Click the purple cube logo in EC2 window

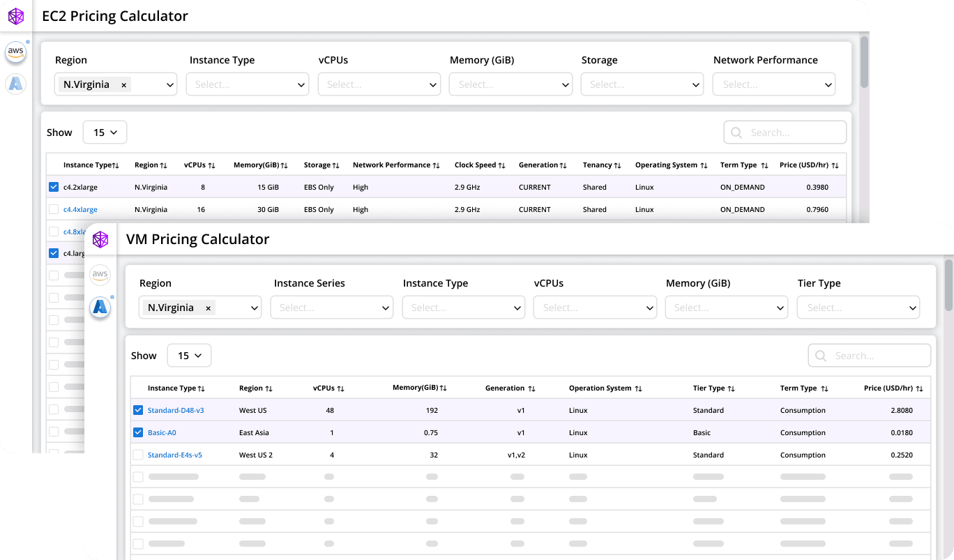click(x=16, y=16)
